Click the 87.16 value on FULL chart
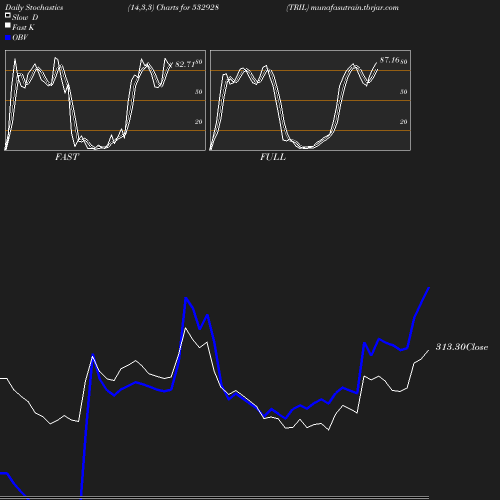 coord(389,60)
